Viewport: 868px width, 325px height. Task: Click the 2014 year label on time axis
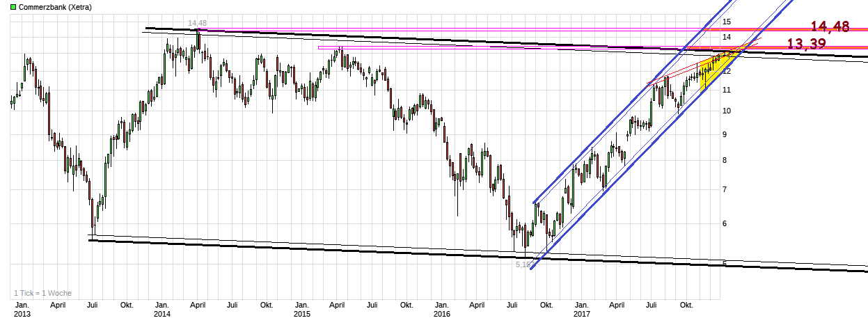162,314
